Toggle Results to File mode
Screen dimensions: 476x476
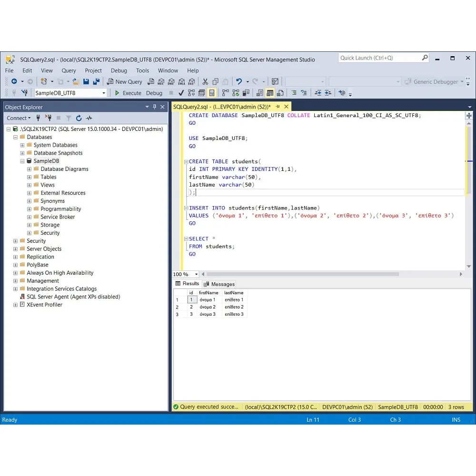click(x=280, y=93)
